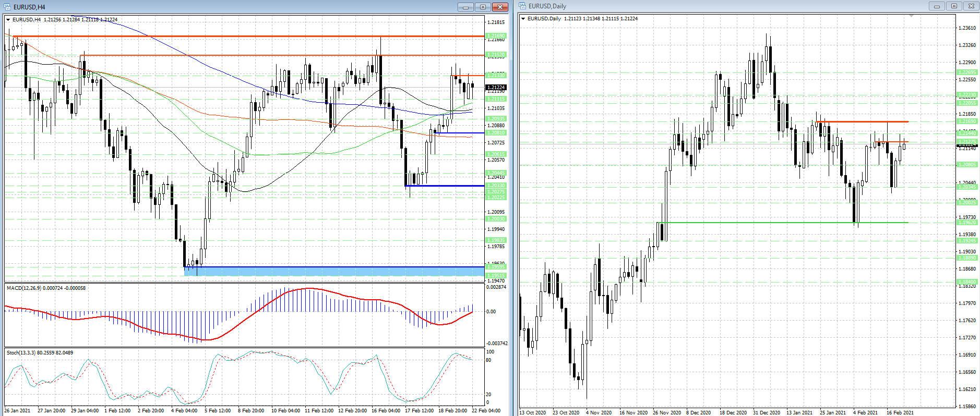Select the EURUSD,Daily window title
The image size is (980, 416).
pyautogui.click(x=547, y=6)
